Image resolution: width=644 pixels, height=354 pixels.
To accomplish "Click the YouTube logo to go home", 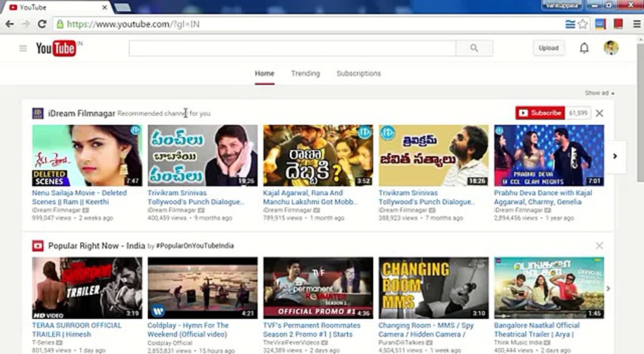I will (56, 48).
